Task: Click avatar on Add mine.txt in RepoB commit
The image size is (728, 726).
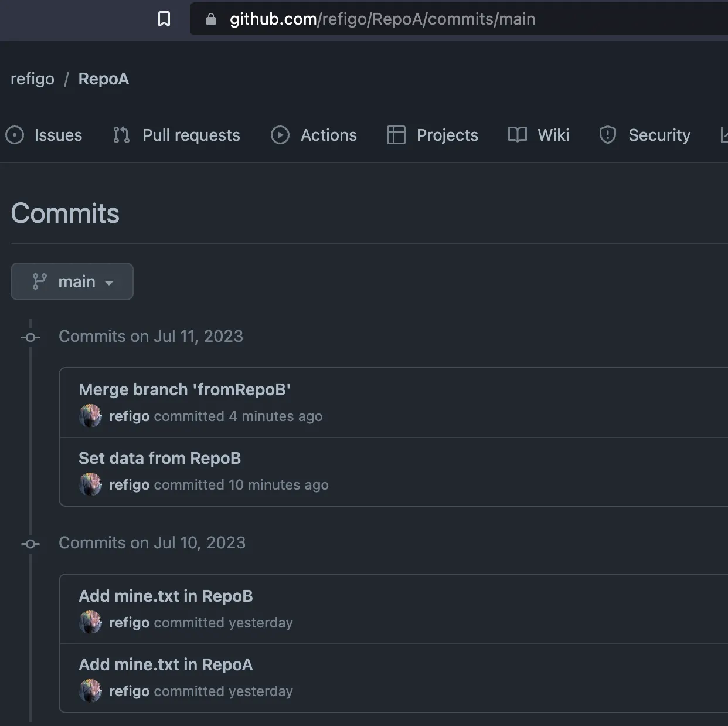Action: click(90, 622)
